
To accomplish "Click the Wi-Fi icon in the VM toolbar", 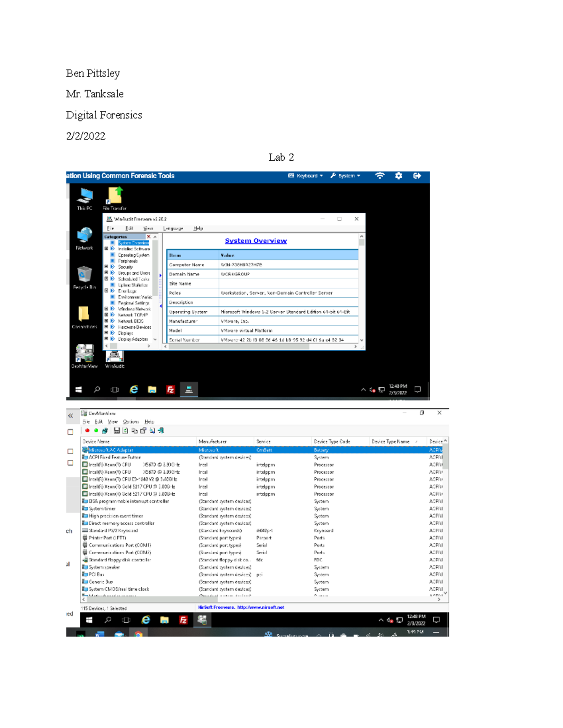I will 380,176.
